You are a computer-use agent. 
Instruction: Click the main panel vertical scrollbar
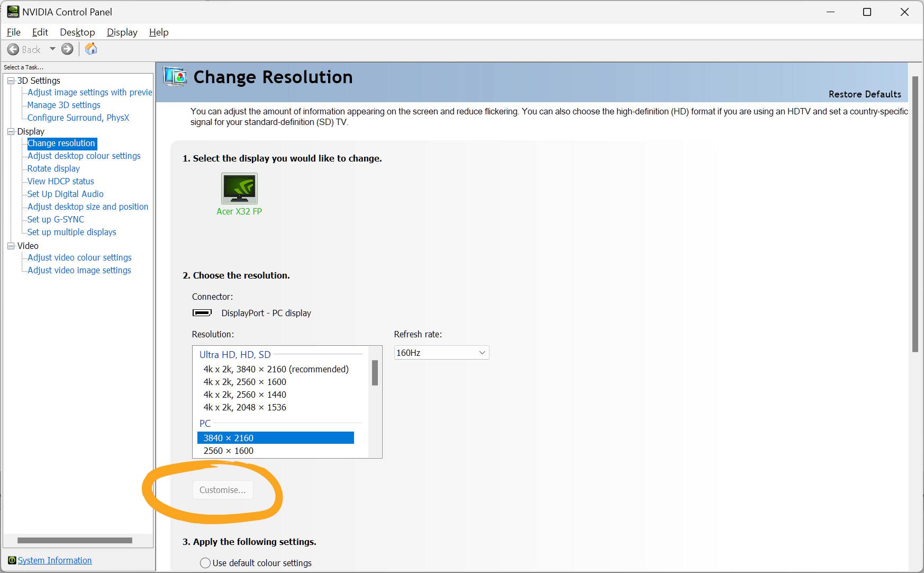[x=915, y=214]
